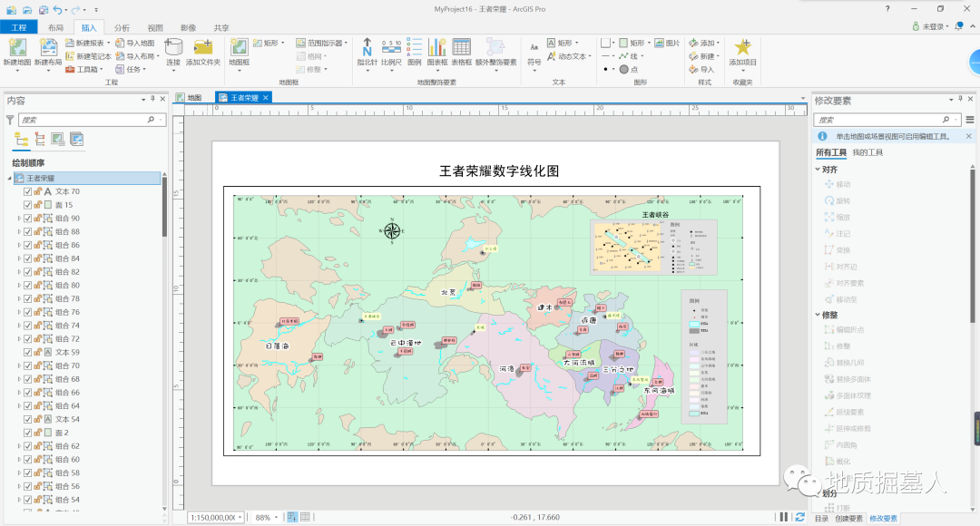Open the 共享 ribbon tab
The image size is (980, 526).
click(x=221, y=27)
